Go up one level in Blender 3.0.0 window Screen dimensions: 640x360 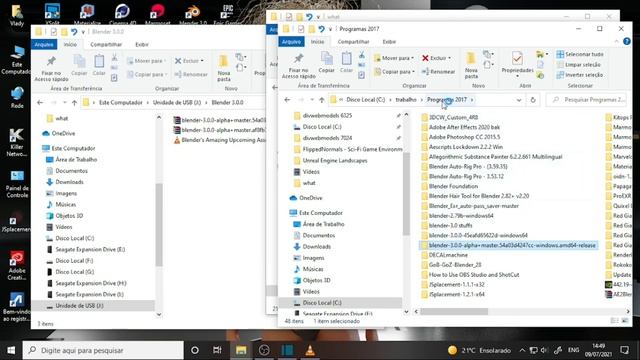74,103
